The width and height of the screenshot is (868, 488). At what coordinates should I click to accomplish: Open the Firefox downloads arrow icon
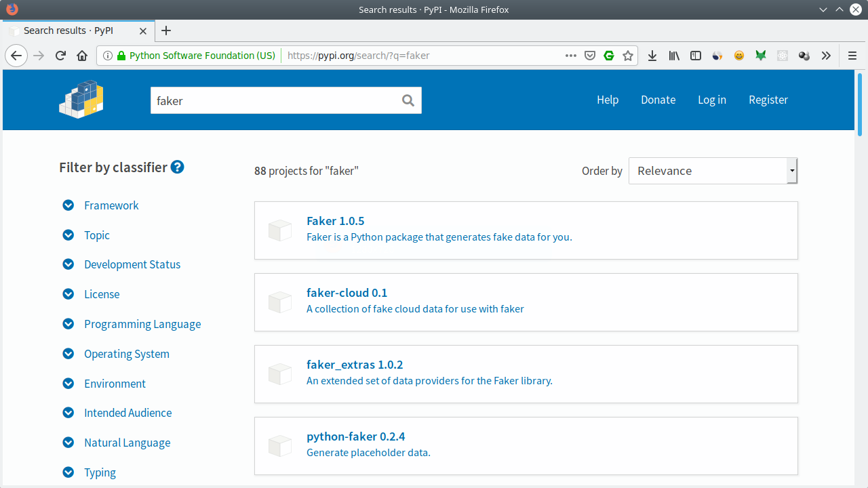point(652,56)
